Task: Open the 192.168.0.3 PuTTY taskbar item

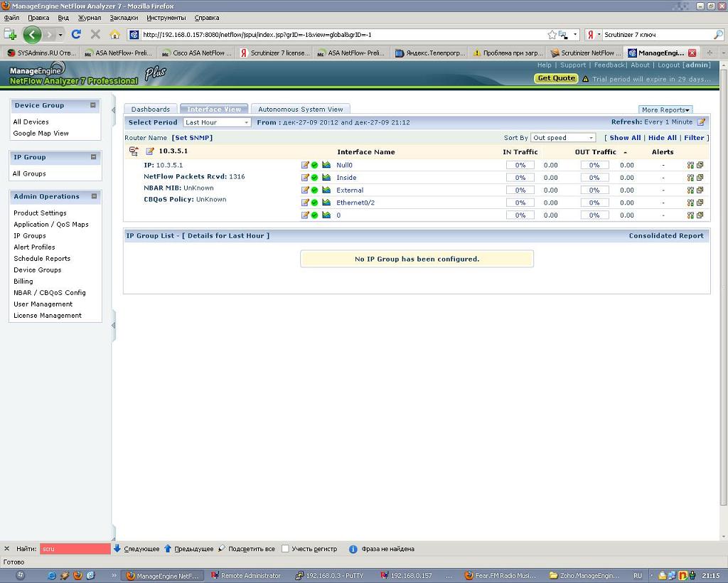Action: 331,576
